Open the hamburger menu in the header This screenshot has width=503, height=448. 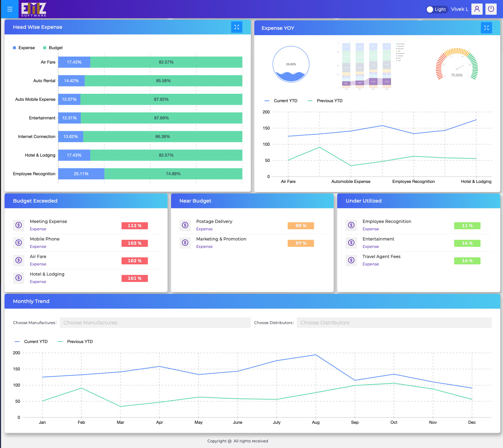(9, 9)
